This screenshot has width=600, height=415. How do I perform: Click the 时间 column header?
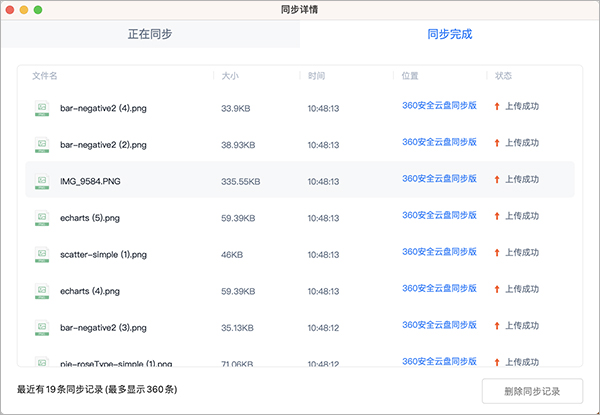point(316,76)
